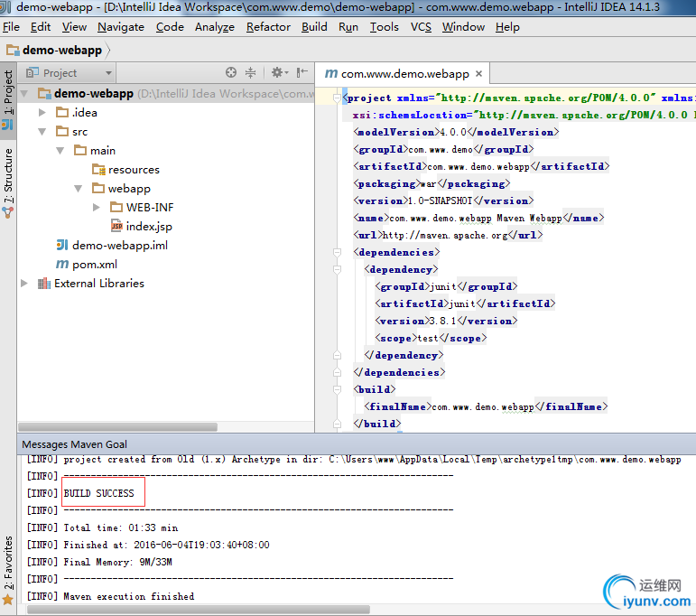
Task: Select pom.xml in the project tree
Action: [95, 265]
